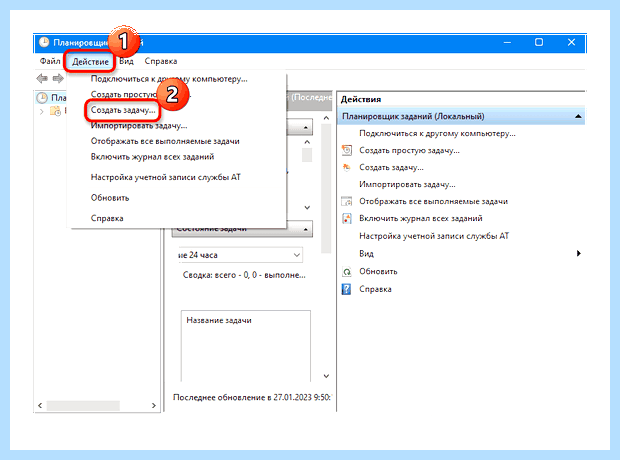Click the blue question mark help icon
This screenshot has width=620, height=460.
[x=346, y=289]
